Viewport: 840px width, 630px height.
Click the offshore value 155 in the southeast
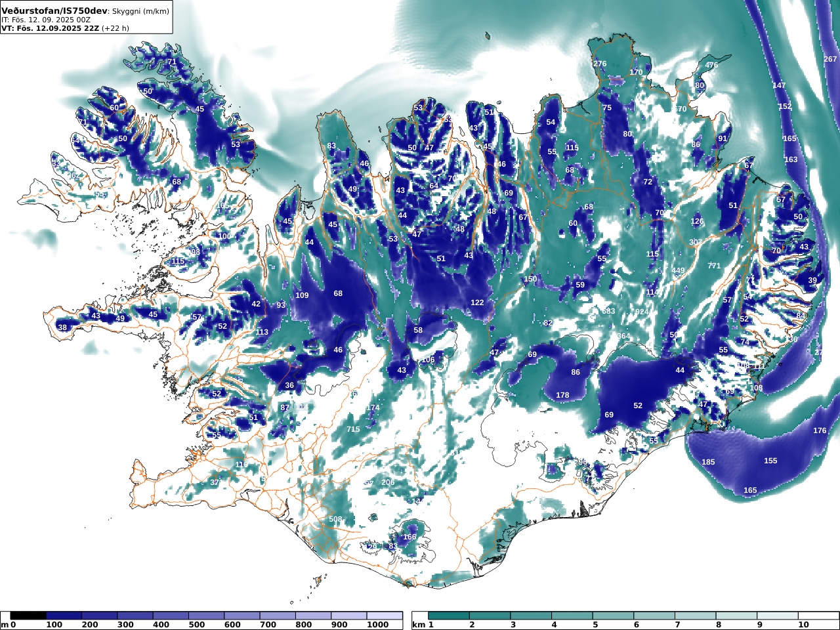pos(770,461)
